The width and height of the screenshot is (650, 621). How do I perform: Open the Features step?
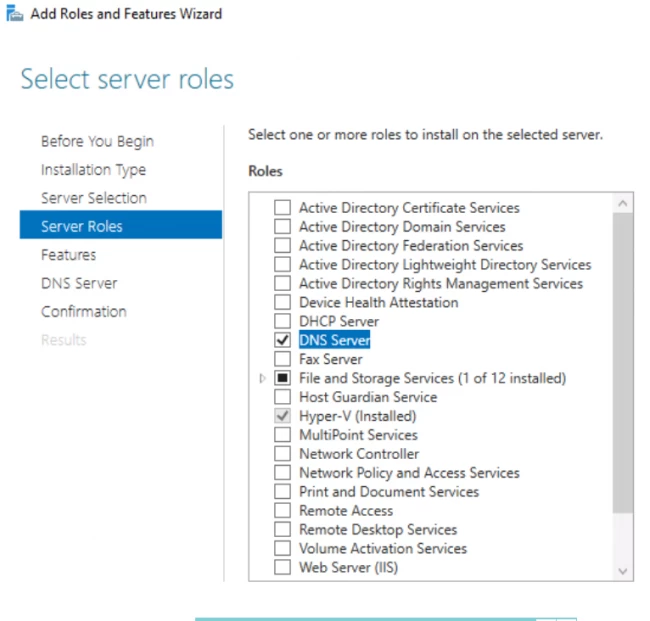[x=68, y=255]
